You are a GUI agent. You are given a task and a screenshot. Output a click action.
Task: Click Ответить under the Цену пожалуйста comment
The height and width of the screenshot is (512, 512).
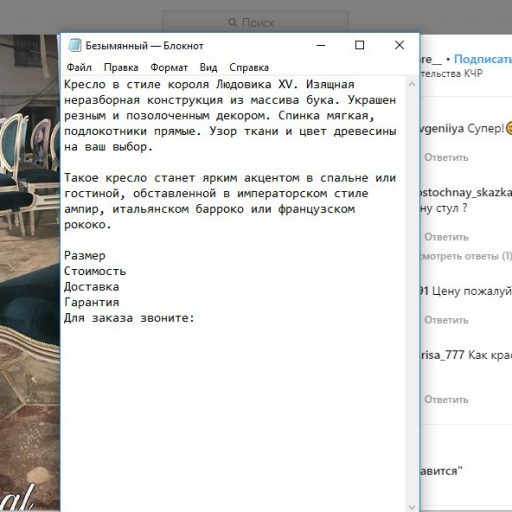click(x=446, y=320)
